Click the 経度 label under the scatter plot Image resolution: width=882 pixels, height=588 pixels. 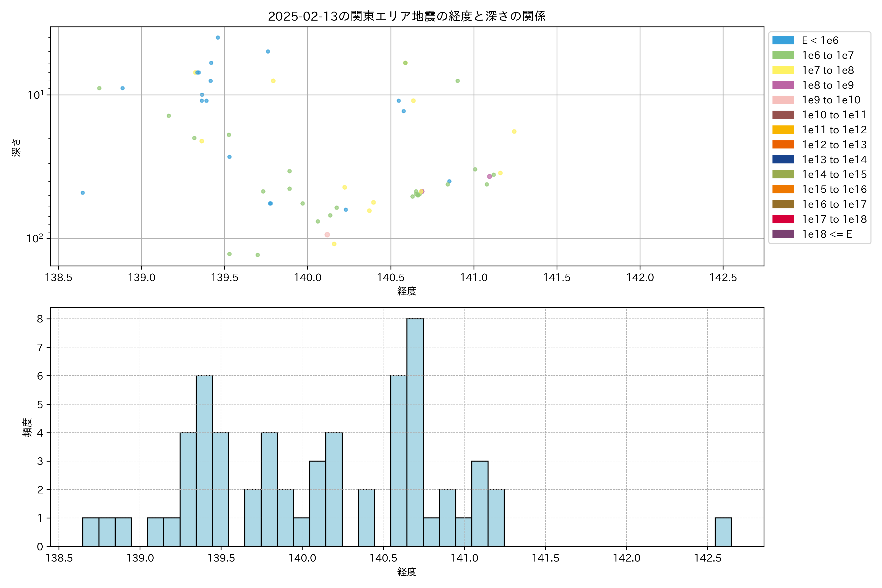(x=407, y=291)
